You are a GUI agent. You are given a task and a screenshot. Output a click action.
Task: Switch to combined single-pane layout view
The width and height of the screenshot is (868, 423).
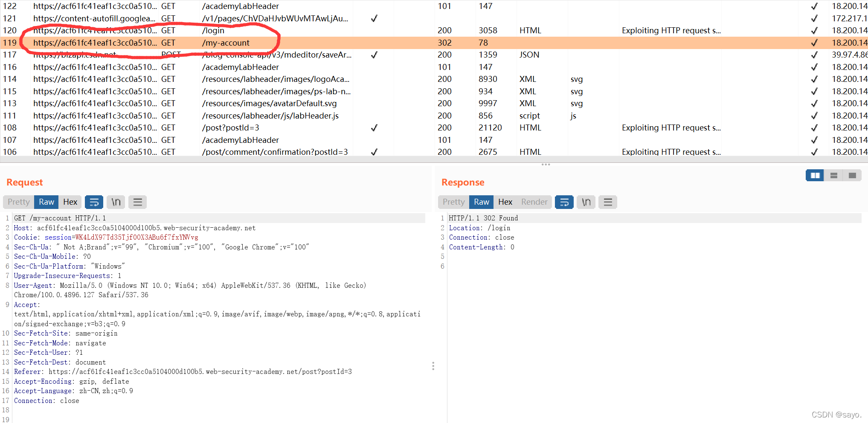852,175
